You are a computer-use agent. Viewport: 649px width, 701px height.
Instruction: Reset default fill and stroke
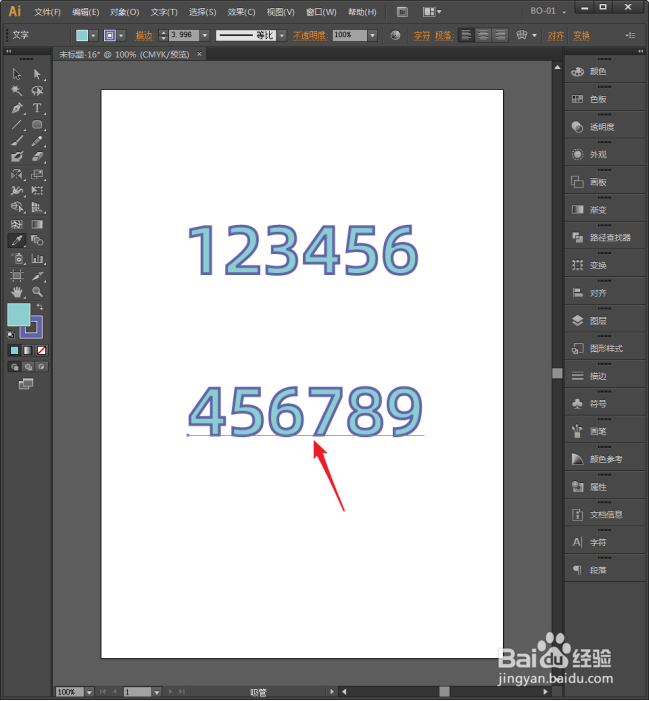[x=11, y=334]
